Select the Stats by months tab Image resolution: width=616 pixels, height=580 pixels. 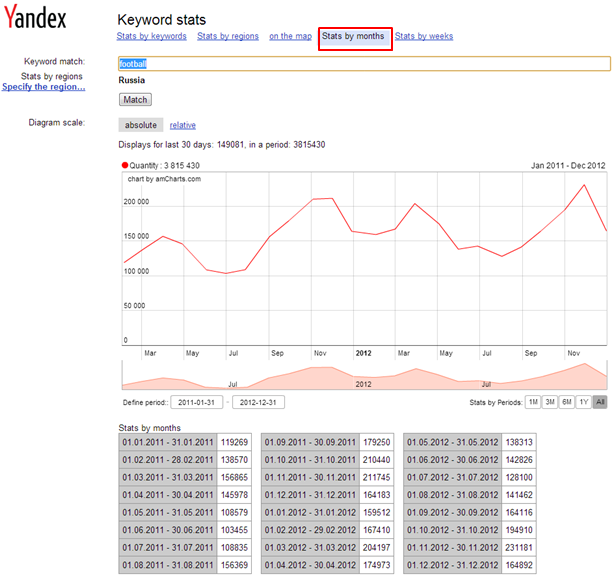tap(354, 37)
